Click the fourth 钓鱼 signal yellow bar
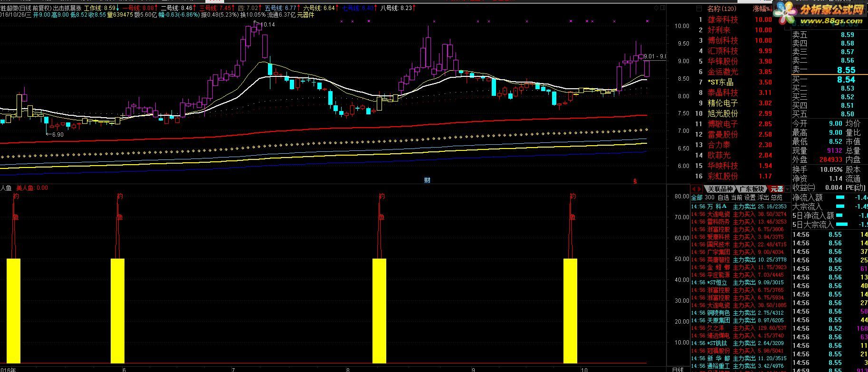The height and width of the screenshot is (372, 868). click(x=570, y=311)
